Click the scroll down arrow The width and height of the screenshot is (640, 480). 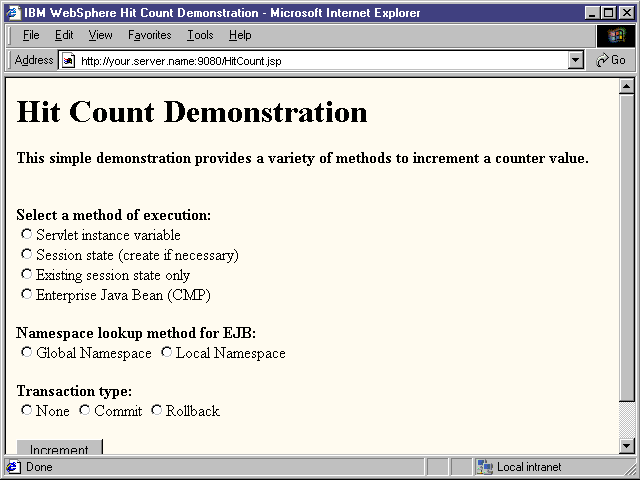(x=627, y=446)
